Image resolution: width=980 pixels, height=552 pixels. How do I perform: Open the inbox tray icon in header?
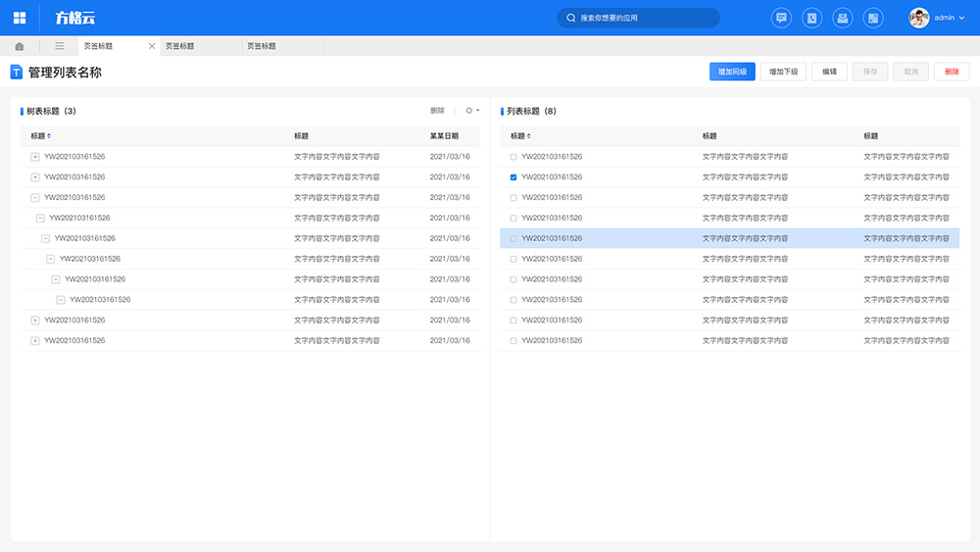pos(842,18)
